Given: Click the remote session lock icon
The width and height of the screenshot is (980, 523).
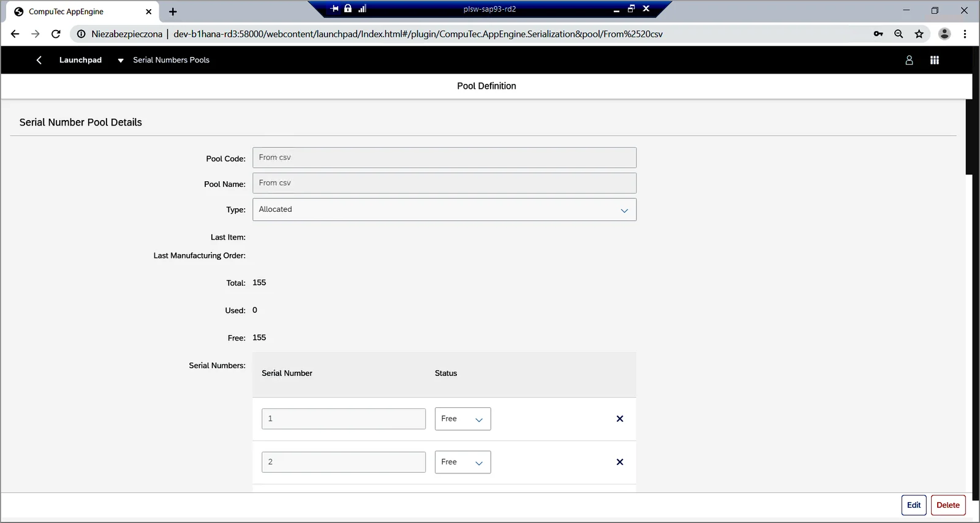Looking at the screenshot, I should [x=348, y=9].
